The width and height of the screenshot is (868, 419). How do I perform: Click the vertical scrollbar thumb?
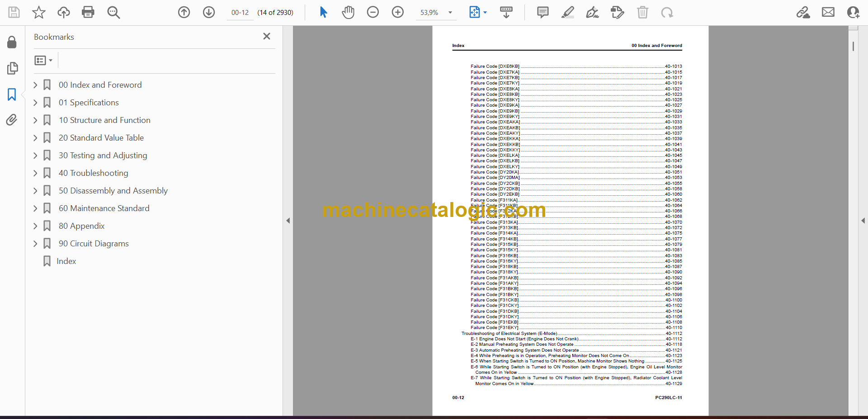click(x=853, y=46)
